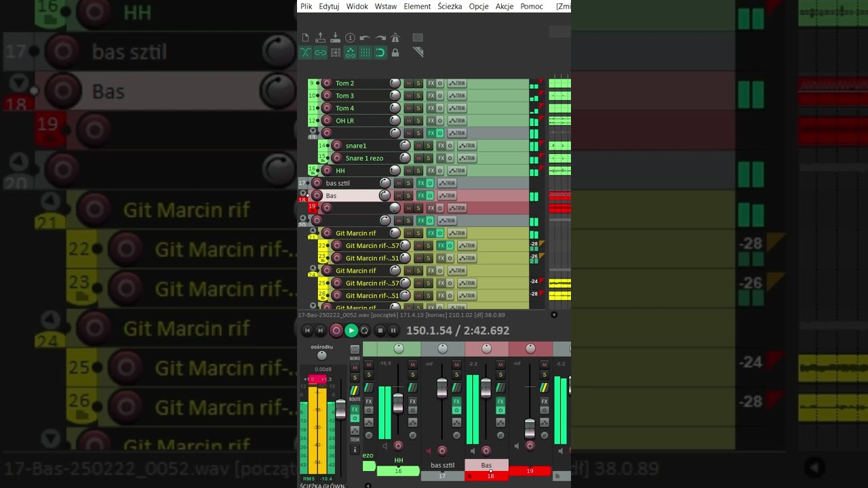Toggle the Grid lines toolbar icon
The width and height of the screenshot is (868, 488).
365,52
